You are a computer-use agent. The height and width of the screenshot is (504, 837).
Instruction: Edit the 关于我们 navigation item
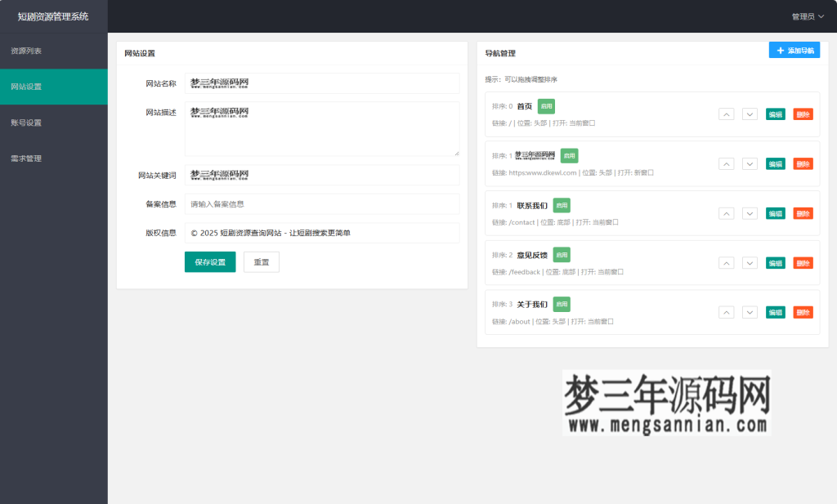click(x=775, y=312)
